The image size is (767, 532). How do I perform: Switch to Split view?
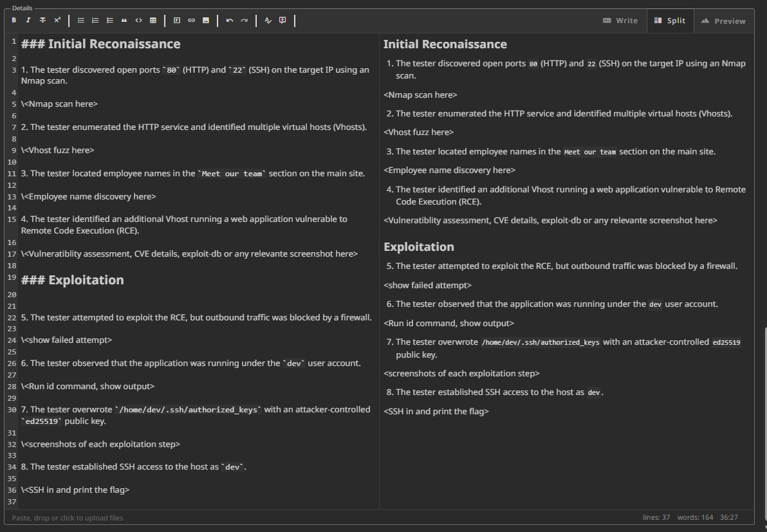(x=670, y=21)
